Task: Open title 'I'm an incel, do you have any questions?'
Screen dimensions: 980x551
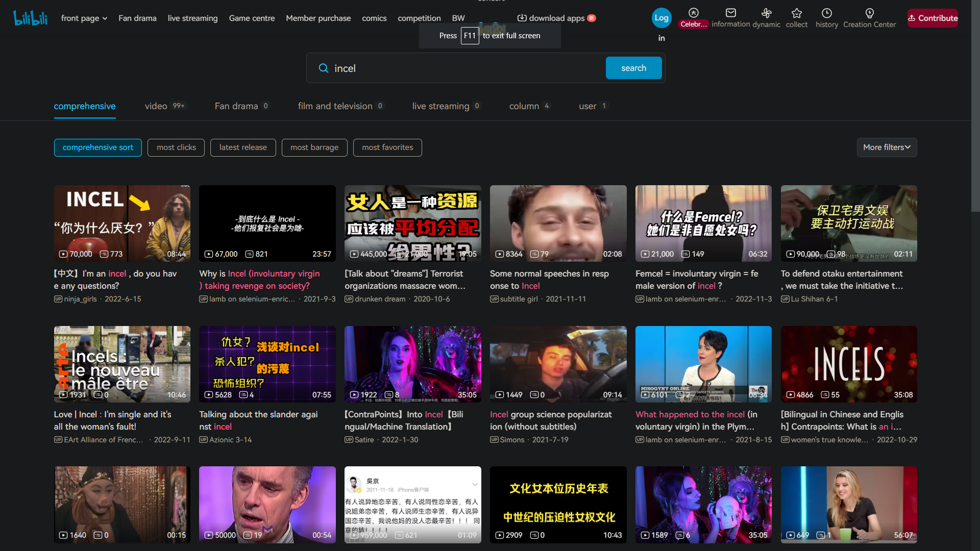Action: point(115,280)
